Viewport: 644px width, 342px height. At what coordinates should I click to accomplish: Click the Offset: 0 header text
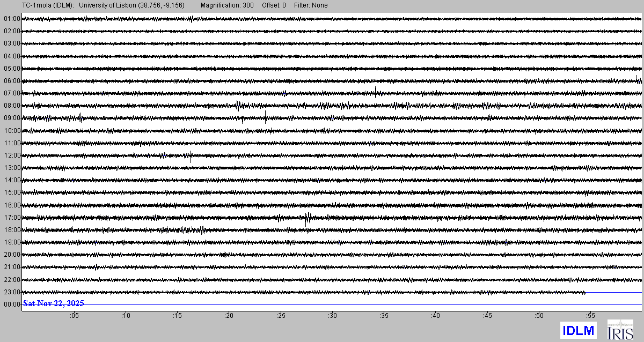(274, 5)
